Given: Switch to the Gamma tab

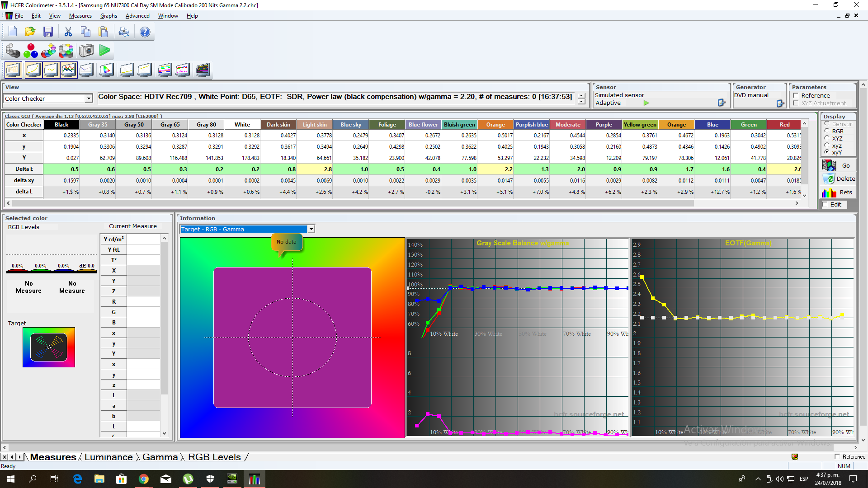Looking at the screenshot, I should click(x=160, y=457).
